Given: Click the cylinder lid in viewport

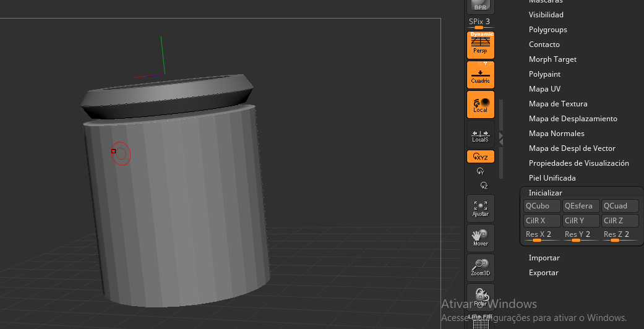Looking at the screenshot, I should coord(166,96).
